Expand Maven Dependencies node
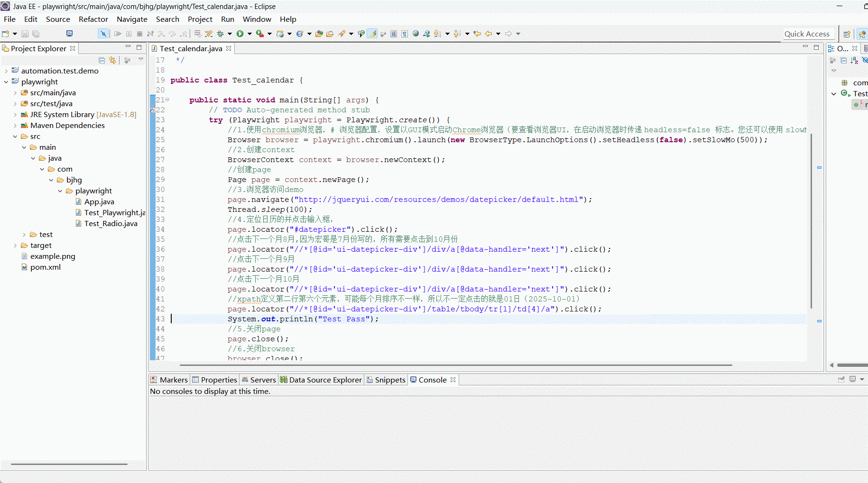The width and height of the screenshot is (868, 483). [15, 126]
